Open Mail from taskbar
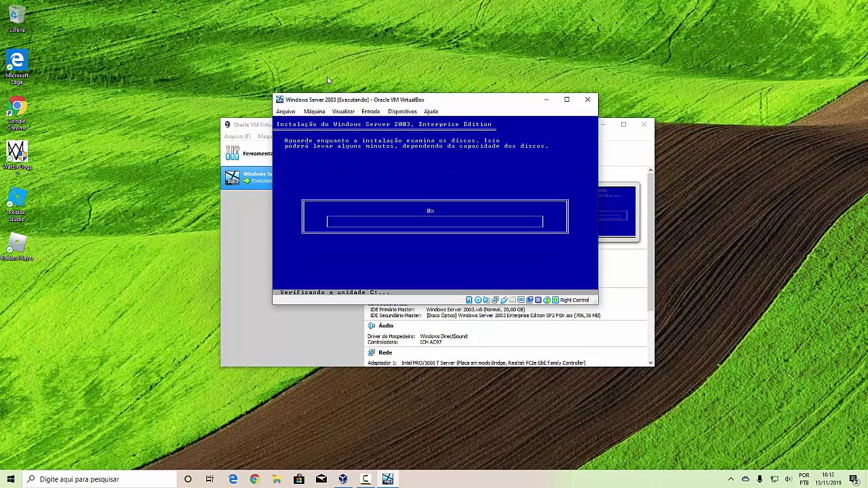The image size is (868, 488). coord(321,479)
